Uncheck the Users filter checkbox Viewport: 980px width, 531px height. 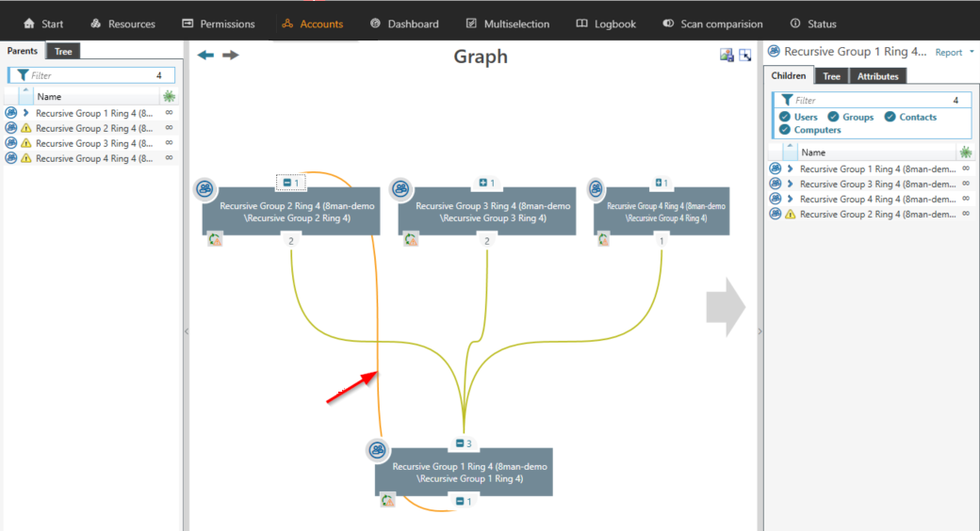[785, 118]
